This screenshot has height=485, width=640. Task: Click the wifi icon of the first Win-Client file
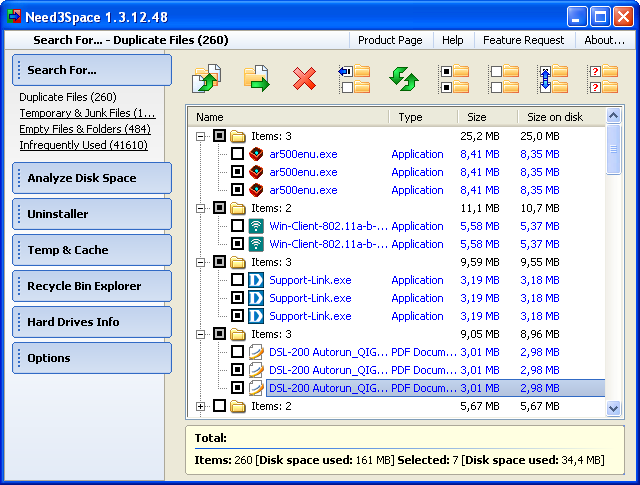click(x=256, y=226)
